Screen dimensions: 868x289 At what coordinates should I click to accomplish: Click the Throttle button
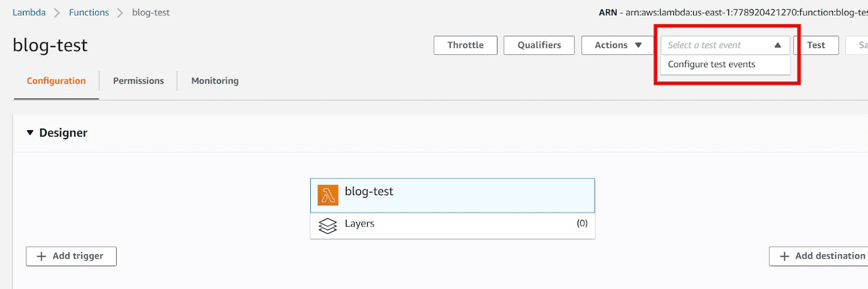(465, 45)
